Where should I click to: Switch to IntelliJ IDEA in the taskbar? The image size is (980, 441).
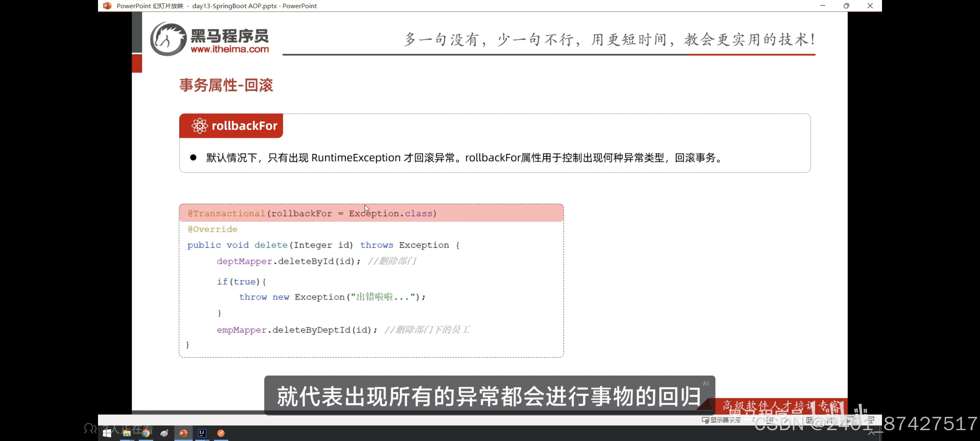coord(202,433)
